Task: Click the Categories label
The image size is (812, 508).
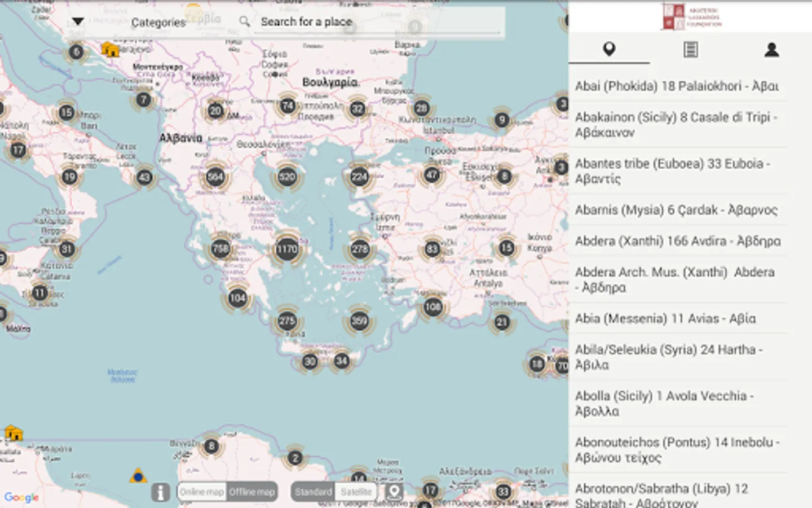Action: pyautogui.click(x=158, y=22)
